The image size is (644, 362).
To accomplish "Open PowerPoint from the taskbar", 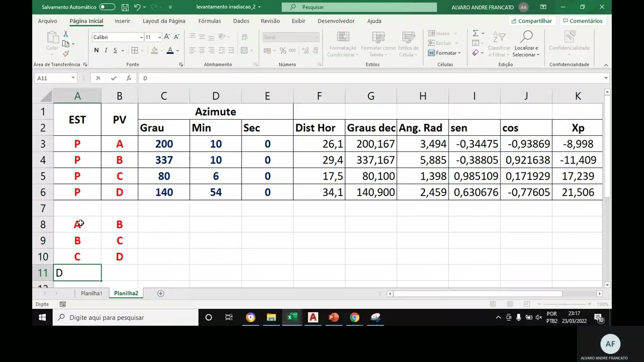I will 334,317.
